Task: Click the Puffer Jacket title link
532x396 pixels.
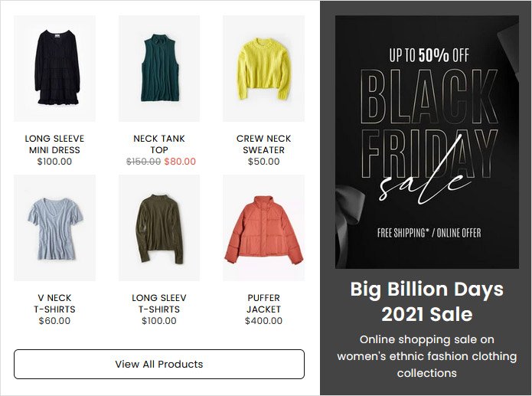Action: click(263, 303)
